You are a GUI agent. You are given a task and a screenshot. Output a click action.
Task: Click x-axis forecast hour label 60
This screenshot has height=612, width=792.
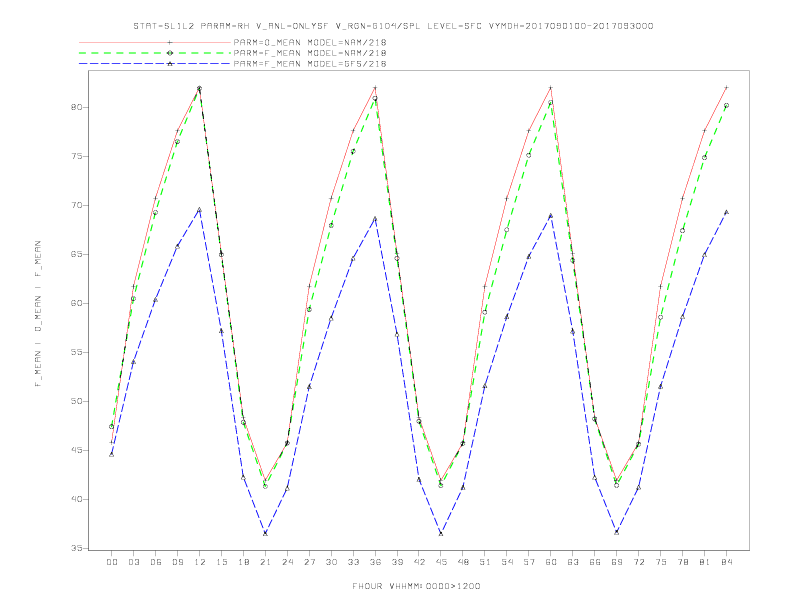point(551,563)
